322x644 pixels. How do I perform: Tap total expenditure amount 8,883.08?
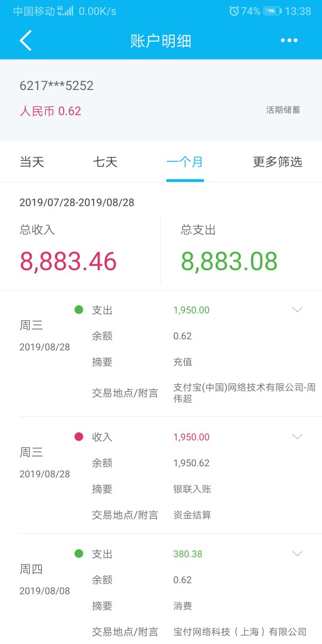[229, 261]
